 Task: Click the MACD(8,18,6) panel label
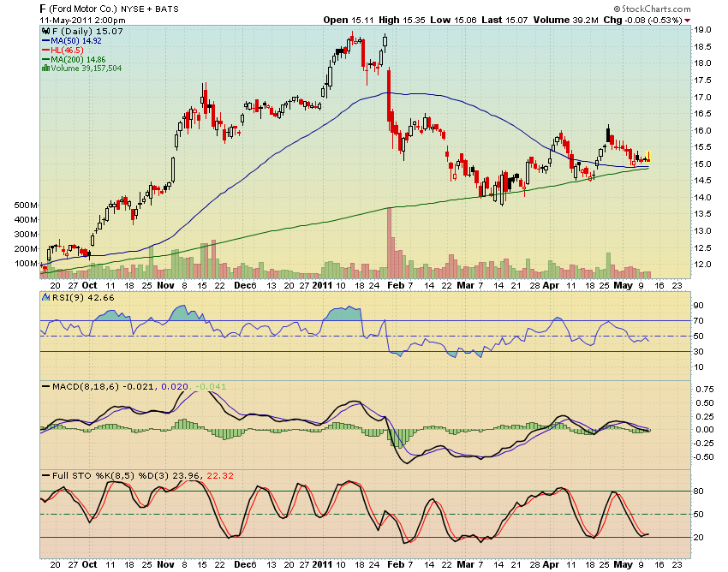point(86,386)
